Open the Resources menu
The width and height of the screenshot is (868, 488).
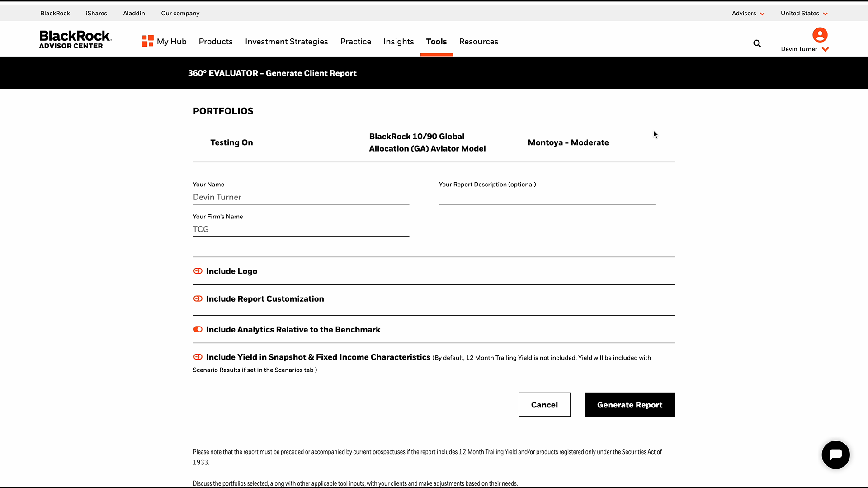478,41
